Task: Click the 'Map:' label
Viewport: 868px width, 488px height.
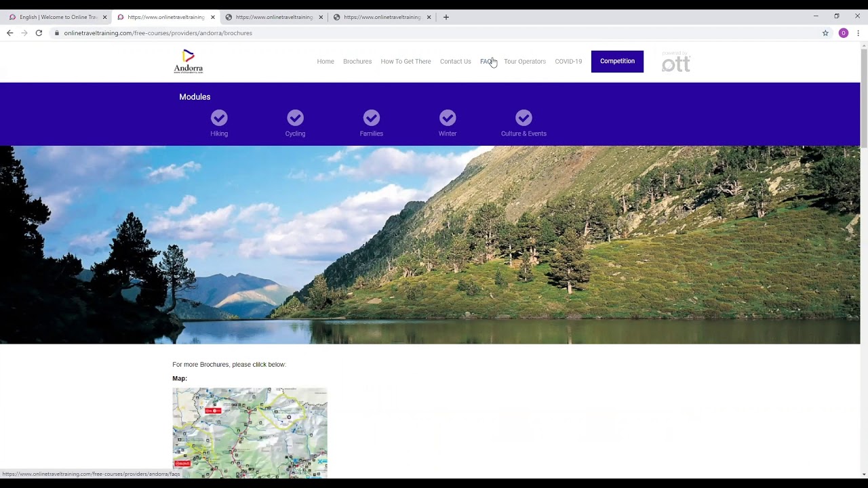Action: coord(180,378)
